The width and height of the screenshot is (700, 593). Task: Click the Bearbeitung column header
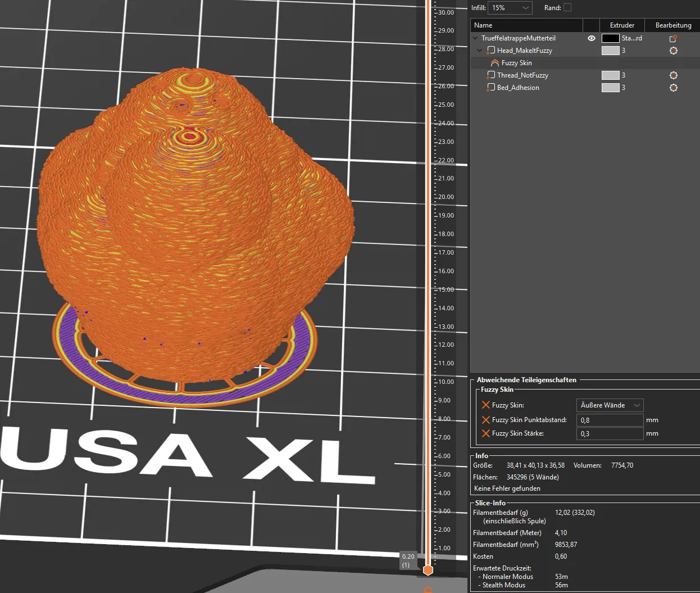pyautogui.click(x=673, y=25)
